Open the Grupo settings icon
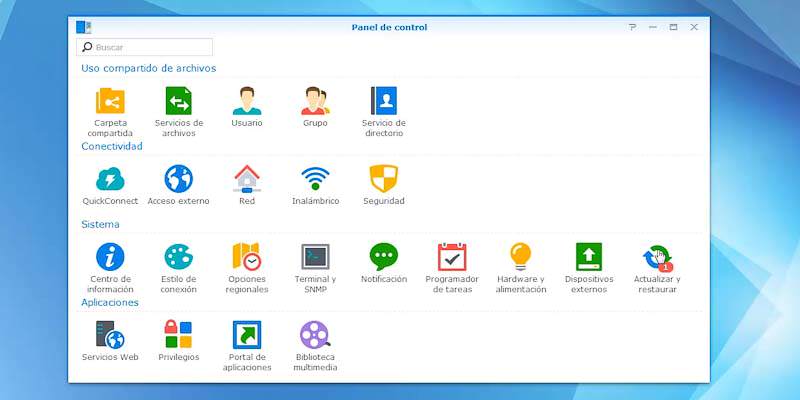The image size is (800, 400). click(315, 101)
